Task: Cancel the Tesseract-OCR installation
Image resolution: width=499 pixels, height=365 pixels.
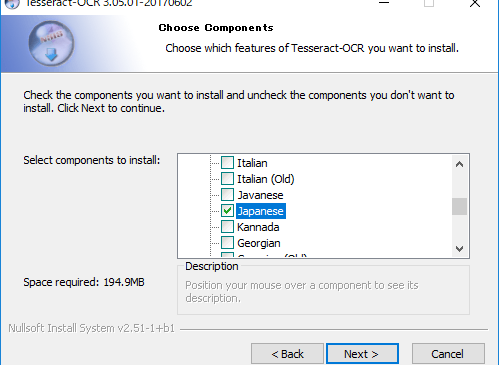Action: tap(448, 354)
